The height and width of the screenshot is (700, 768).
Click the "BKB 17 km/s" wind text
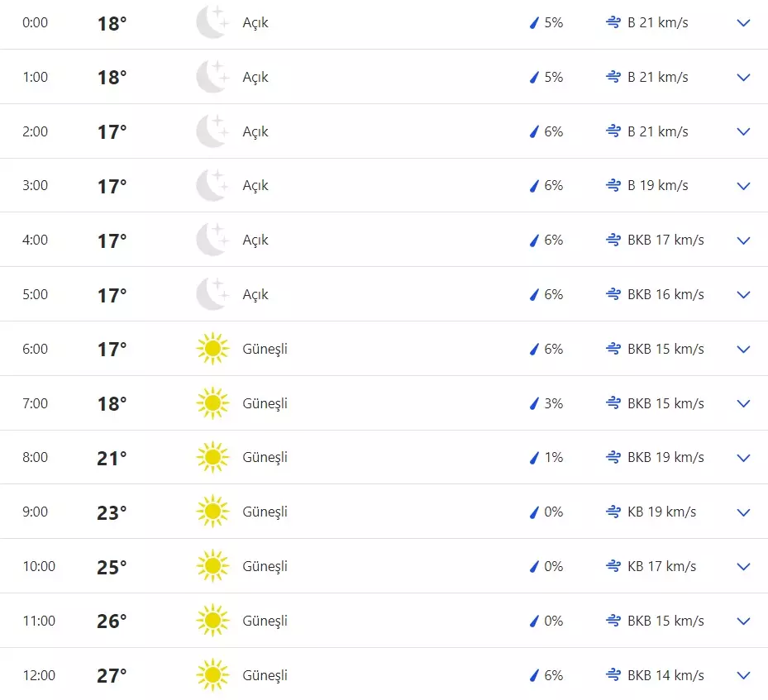(665, 240)
